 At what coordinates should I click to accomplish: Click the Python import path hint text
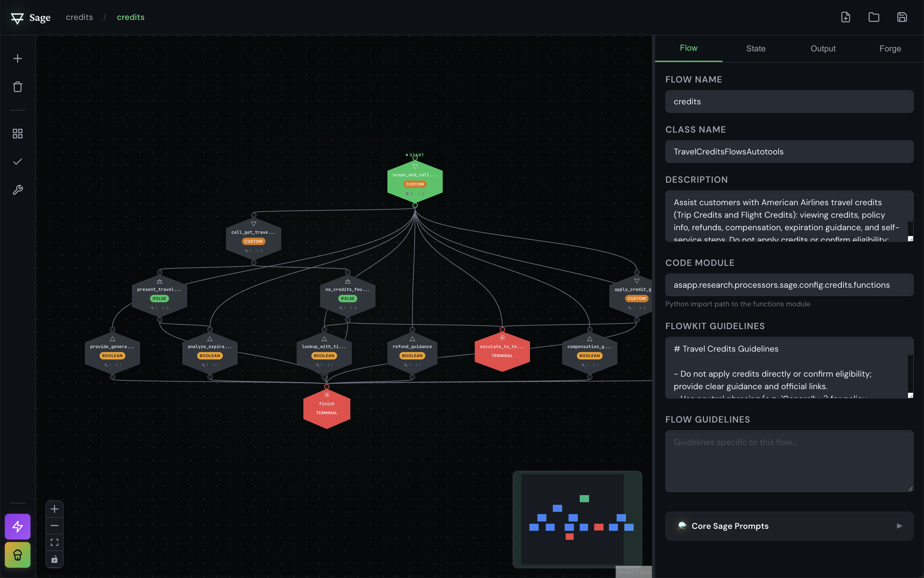click(737, 304)
